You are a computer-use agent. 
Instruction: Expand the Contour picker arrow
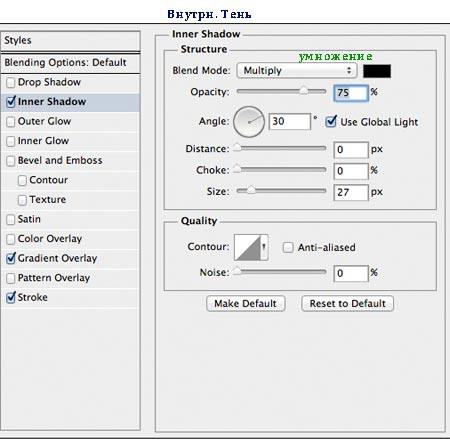[x=264, y=248]
